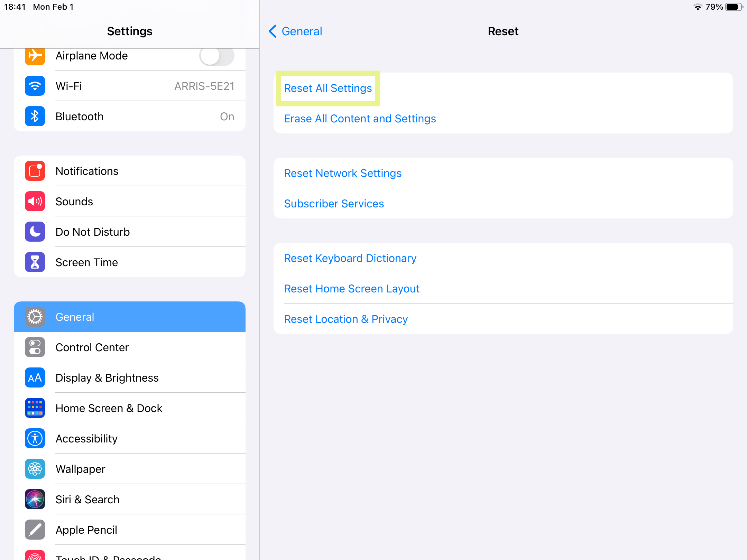Image resolution: width=747 pixels, height=560 pixels.
Task: Click Reset Network Settings
Action: [342, 173]
